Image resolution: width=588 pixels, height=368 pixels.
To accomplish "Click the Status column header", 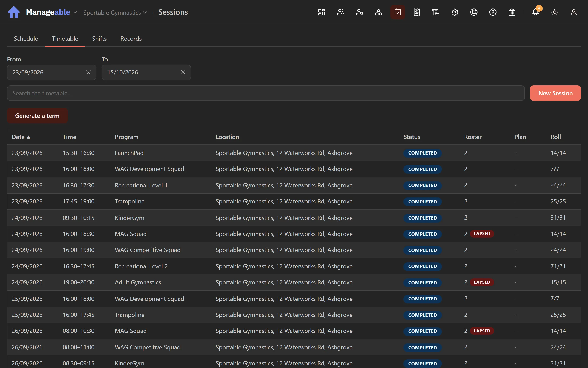I will tap(412, 137).
